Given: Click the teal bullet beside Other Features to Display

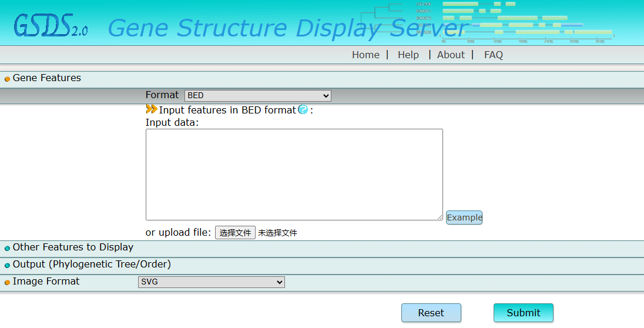Looking at the screenshot, I should (7, 248).
